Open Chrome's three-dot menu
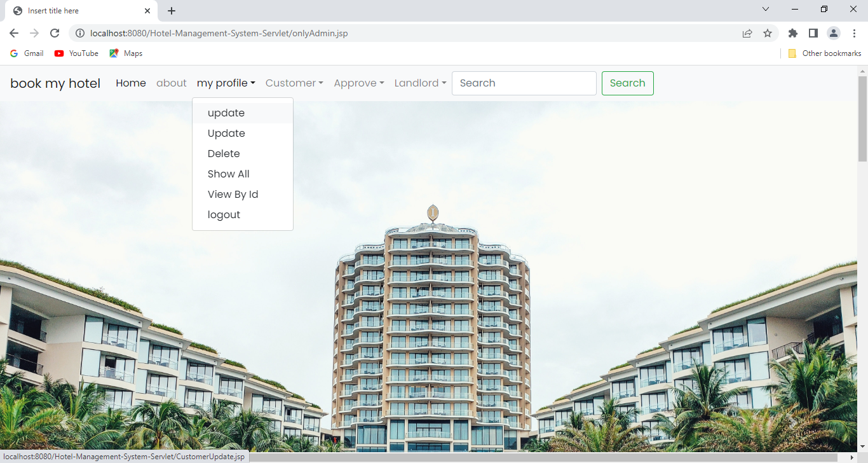868x463 pixels. pos(853,33)
